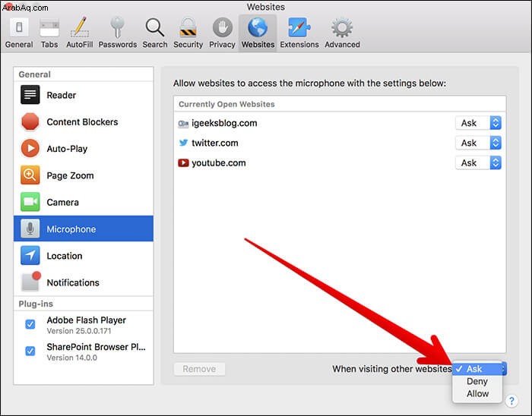
Task: Open the Tabs preferences icon
Action: tap(49, 28)
